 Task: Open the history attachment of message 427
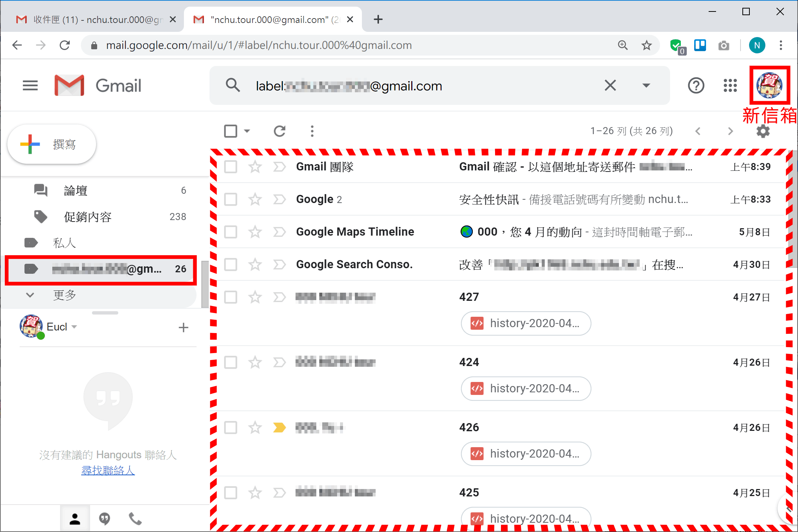click(526, 323)
